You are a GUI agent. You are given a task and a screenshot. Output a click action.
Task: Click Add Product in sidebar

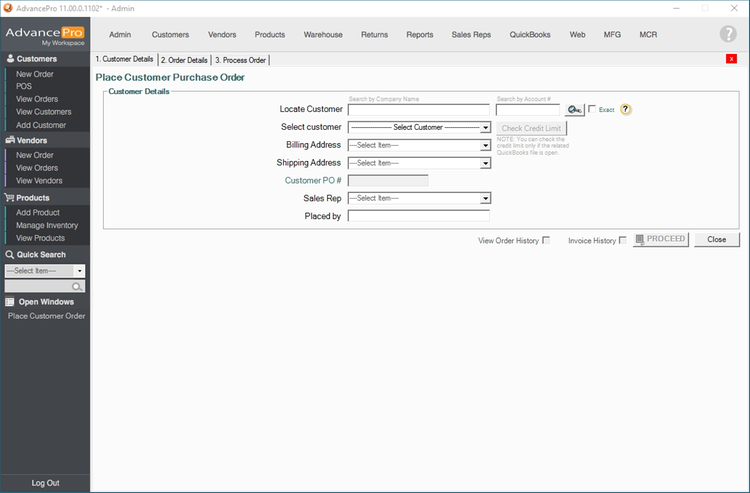click(x=38, y=212)
